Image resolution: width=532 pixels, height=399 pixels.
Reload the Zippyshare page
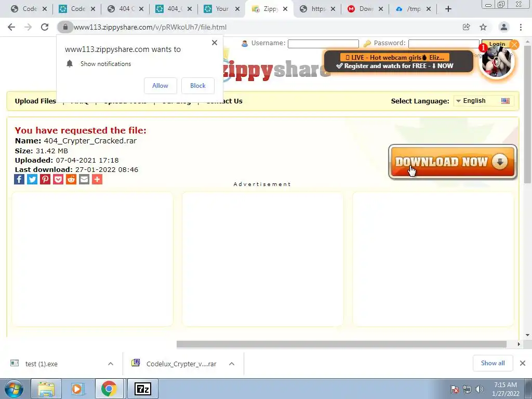(x=45, y=27)
